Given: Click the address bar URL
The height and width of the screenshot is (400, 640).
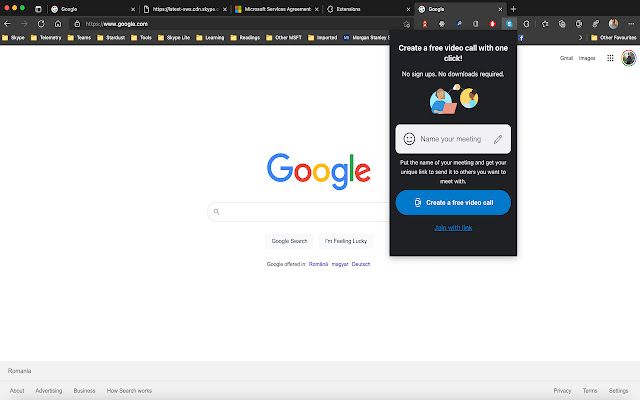Looking at the screenshot, I should [x=117, y=24].
